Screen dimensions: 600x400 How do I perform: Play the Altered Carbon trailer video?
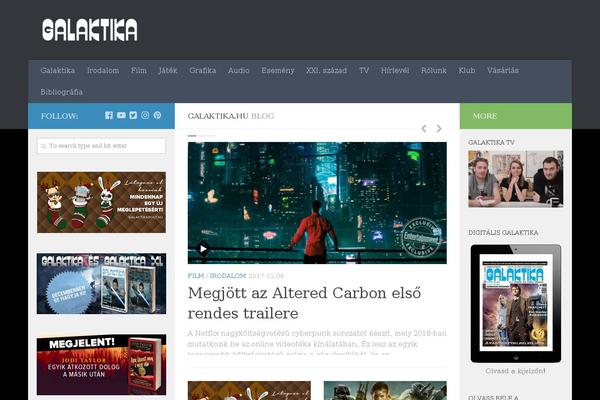203,249
